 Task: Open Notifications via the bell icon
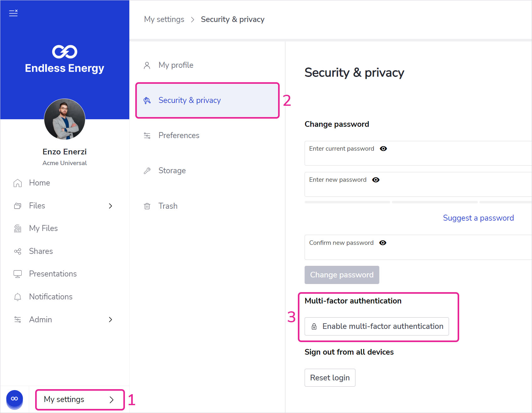click(18, 297)
